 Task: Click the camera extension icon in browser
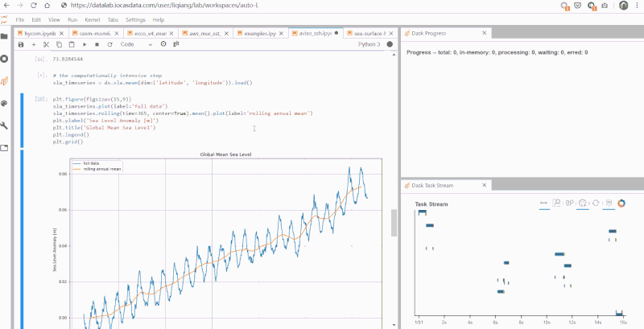[x=605, y=6]
